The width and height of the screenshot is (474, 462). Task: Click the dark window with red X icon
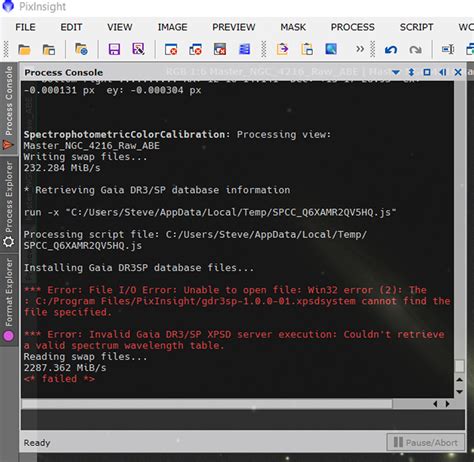(220, 49)
